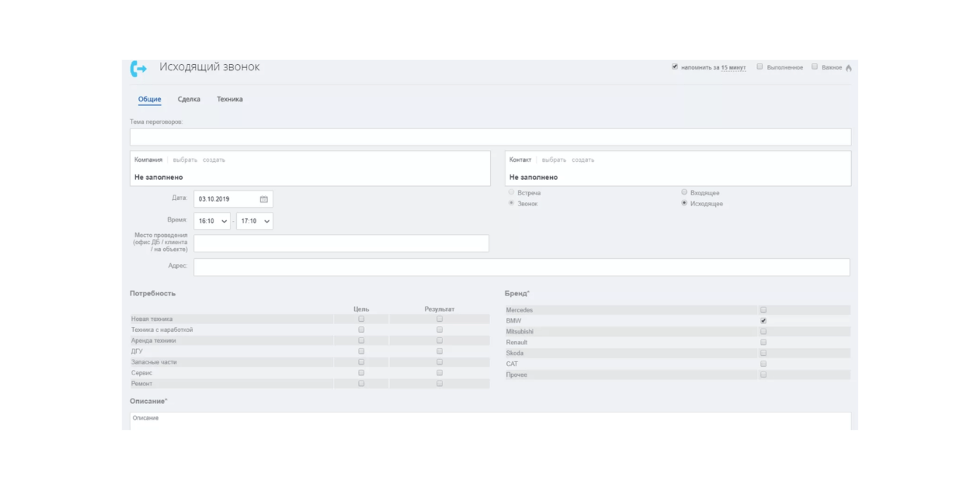Check the Renault brand checkbox
Image resolution: width=980 pixels, height=490 pixels.
[764, 342]
